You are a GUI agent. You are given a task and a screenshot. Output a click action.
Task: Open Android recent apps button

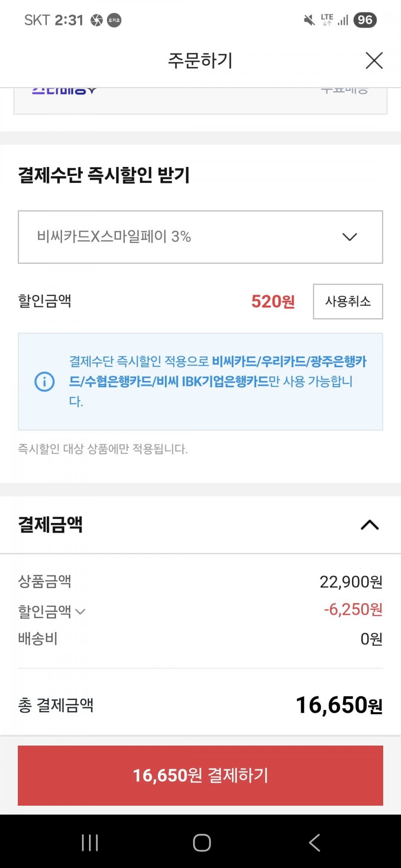[90, 842]
